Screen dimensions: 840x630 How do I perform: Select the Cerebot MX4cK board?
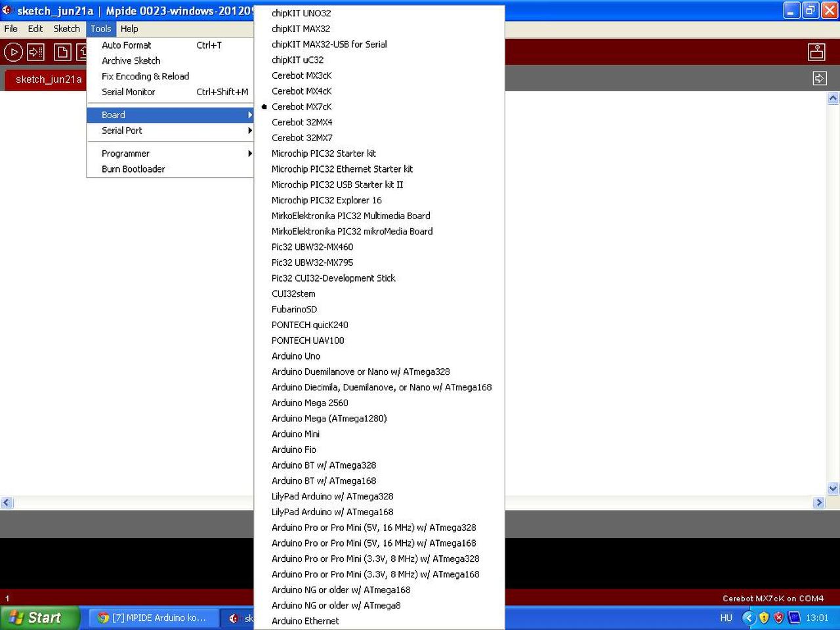point(379,91)
